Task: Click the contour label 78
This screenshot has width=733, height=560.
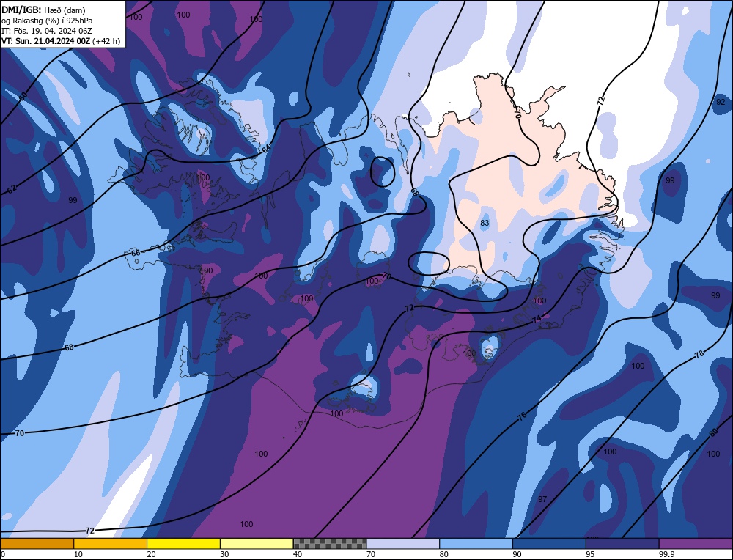Action: pos(699,354)
